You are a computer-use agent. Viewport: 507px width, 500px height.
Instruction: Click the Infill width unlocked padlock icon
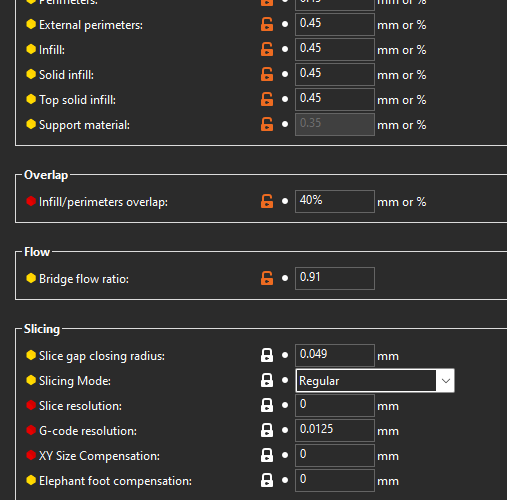click(x=267, y=50)
